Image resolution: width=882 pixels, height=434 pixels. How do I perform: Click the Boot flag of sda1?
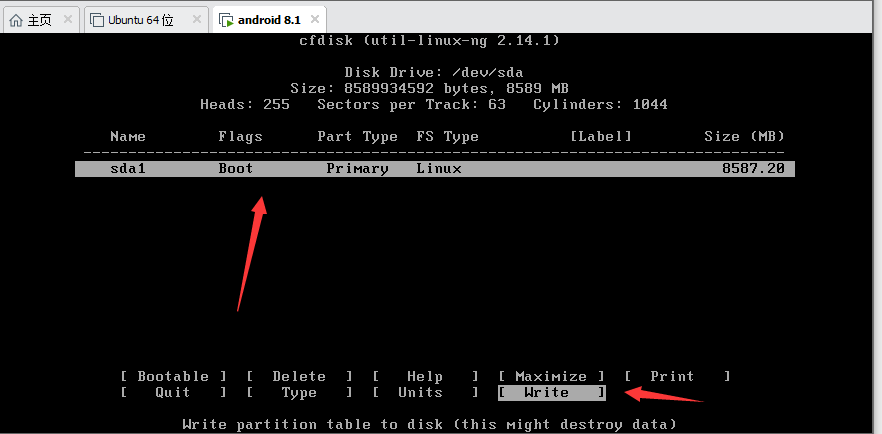point(236,169)
